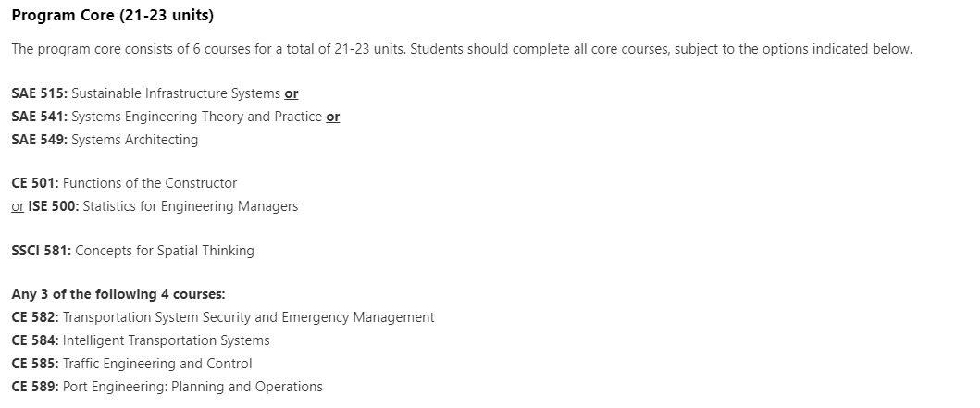This screenshot has height=408, width=980.
Task: Select Intelligent Transportation Systems title
Action: pyautogui.click(x=167, y=340)
